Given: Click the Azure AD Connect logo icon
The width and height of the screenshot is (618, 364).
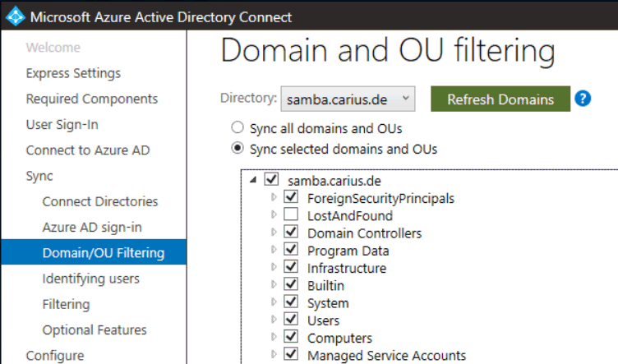Looking at the screenshot, I should point(16,16).
